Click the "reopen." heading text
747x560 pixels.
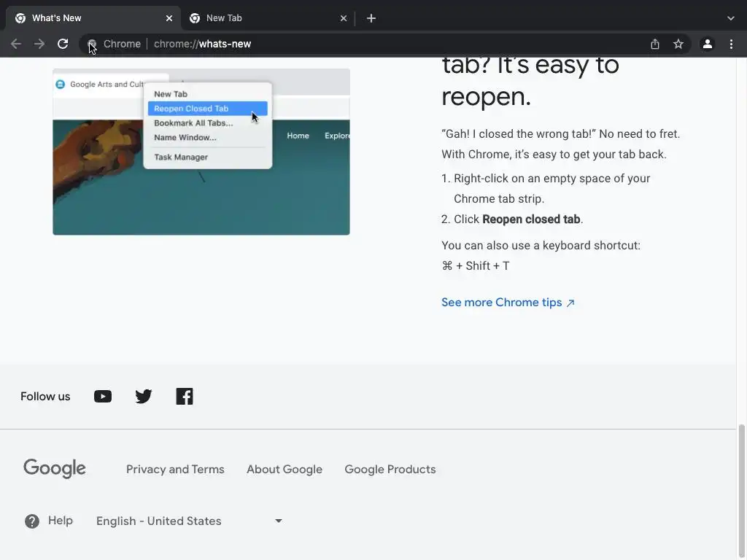tap(486, 97)
